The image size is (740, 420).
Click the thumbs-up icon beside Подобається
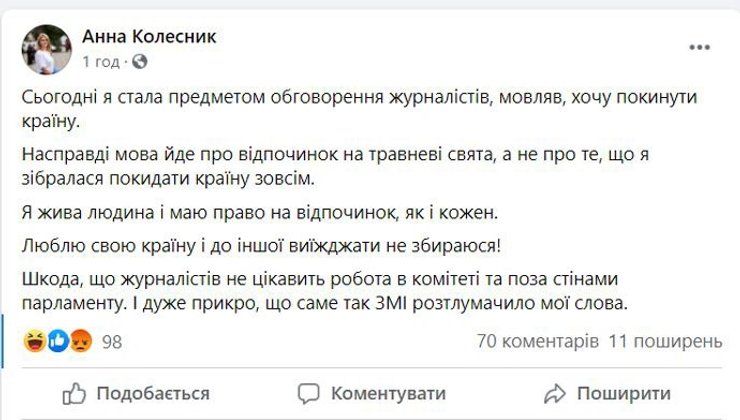(74, 392)
